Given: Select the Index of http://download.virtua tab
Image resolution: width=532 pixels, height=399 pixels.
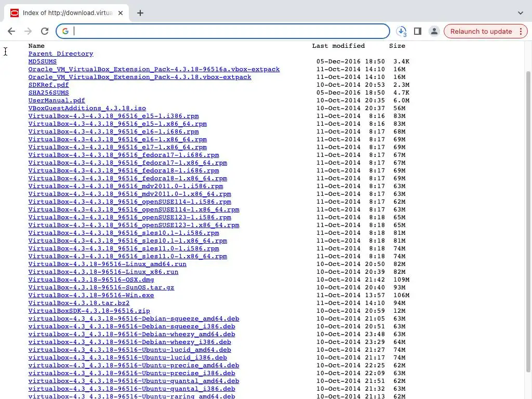Looking at the screenshot, I should (x=66, y=13).
